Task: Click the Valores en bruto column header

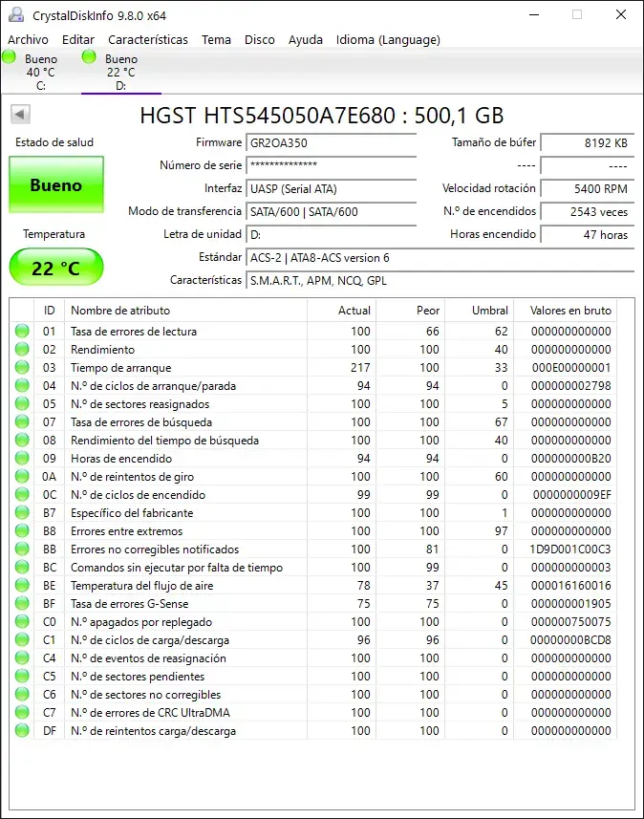Action: click(566, 311)
